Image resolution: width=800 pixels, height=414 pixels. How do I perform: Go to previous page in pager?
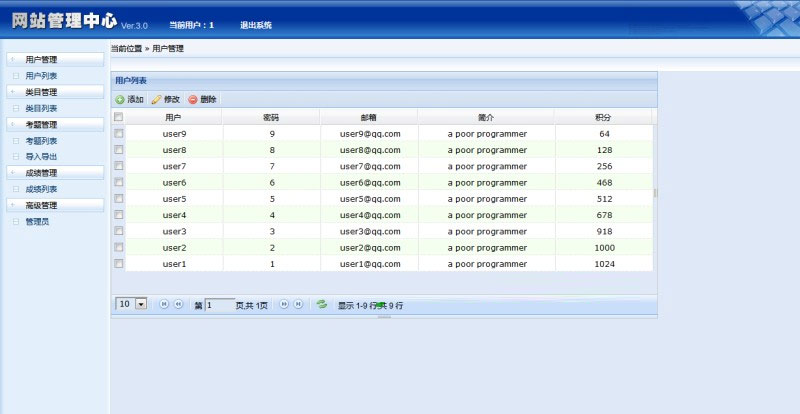[x=178, y=304]
